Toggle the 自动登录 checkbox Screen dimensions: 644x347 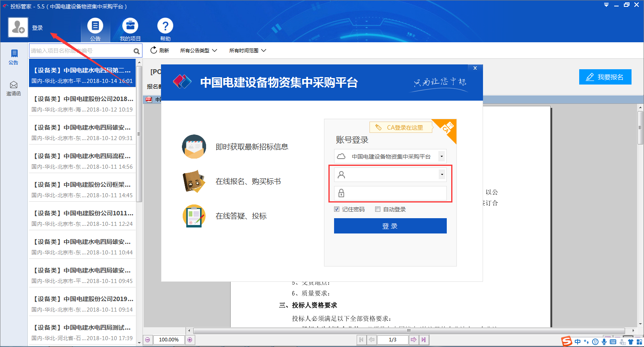click(x=378, y=209)
